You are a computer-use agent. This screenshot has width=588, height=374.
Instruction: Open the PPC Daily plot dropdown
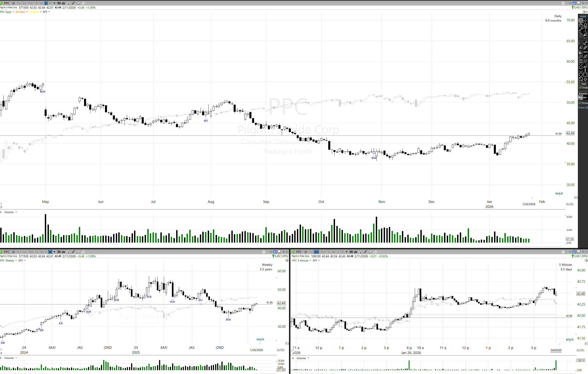[13, 12]
